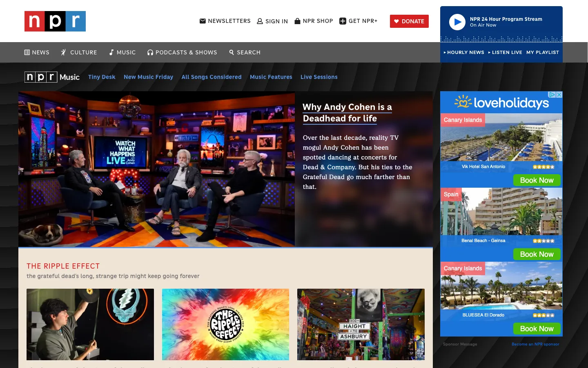588x368 pixels.
Task: Click THE RIPPLE EFFECT heading
Action: (63, 266)
